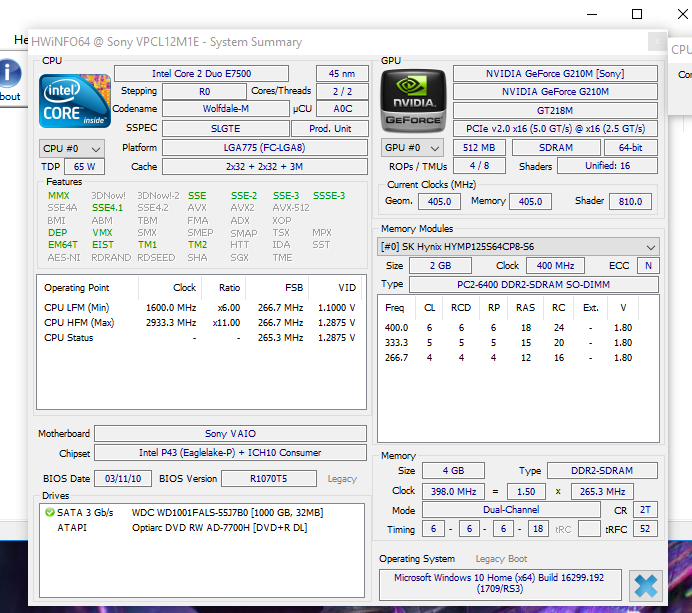
Task: Click the VMX feature label
Action: tap(102, 233)
